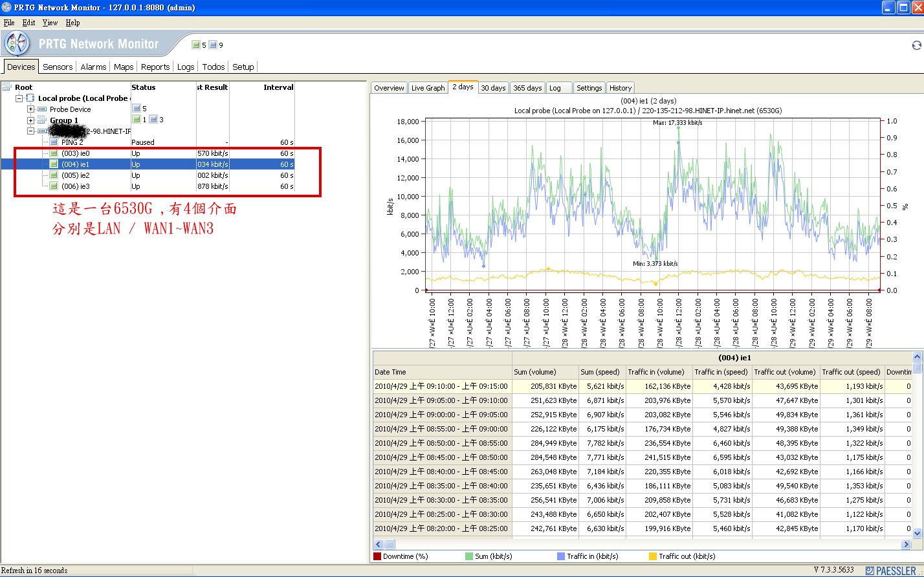Image resolution: width=924 pixels, height=577 pixels.
Task: Click the Traffic out (volume) column header
Action: coord(785,372)
